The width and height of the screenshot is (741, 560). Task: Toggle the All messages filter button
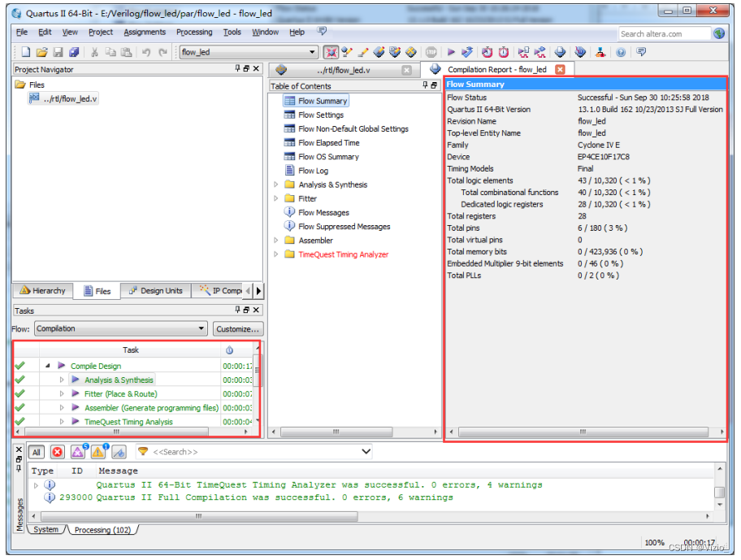(x=37, y=452)
